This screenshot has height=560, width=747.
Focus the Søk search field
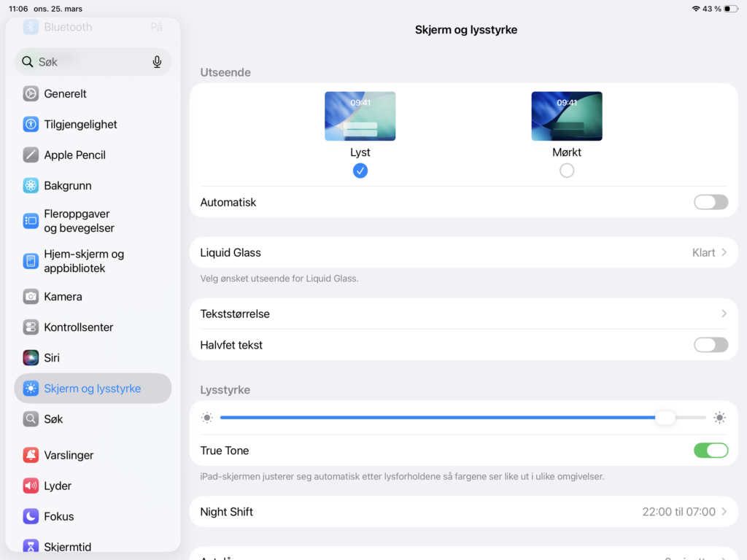(93, 62)
